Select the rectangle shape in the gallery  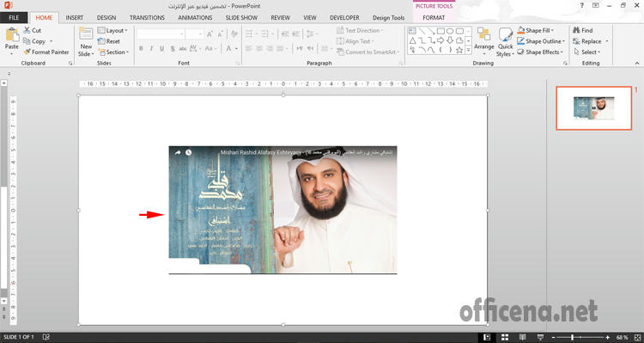[x=440, y=31]
